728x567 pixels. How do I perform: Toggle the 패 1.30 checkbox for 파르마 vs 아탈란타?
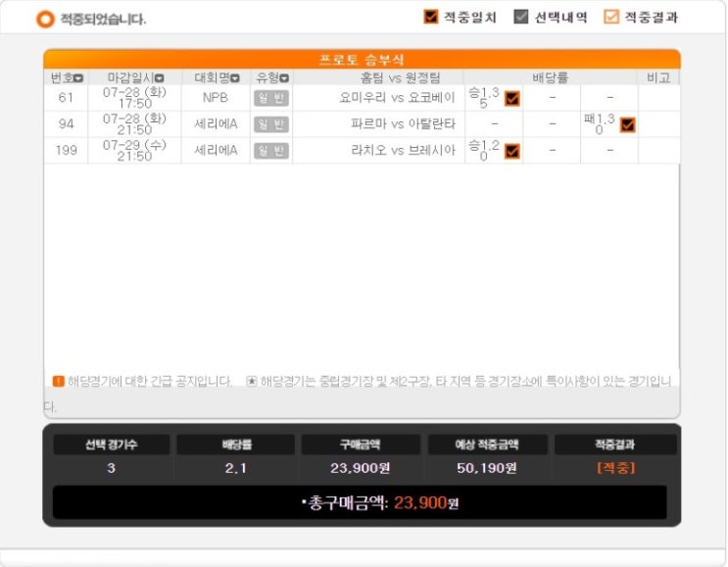click(x=628, y=124)
